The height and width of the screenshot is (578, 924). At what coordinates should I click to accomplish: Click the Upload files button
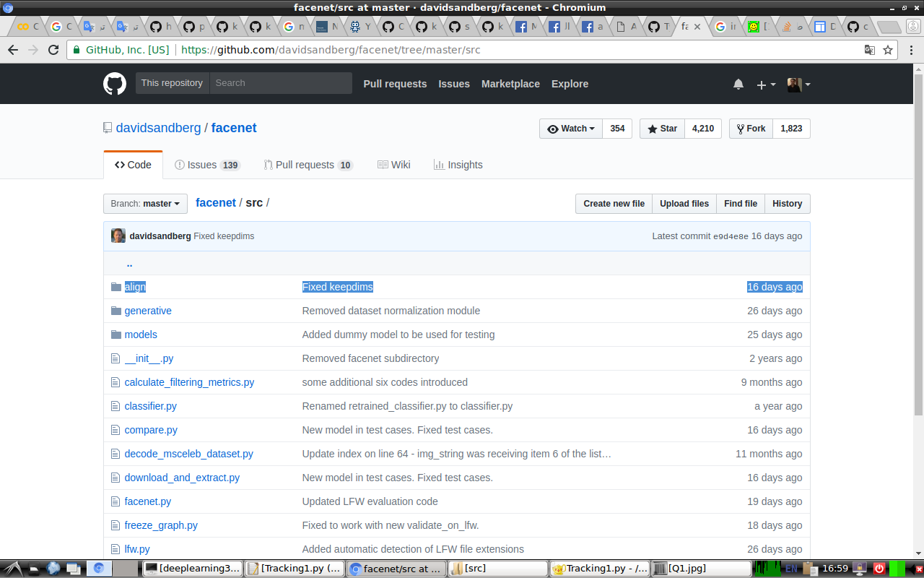(684, 204)
